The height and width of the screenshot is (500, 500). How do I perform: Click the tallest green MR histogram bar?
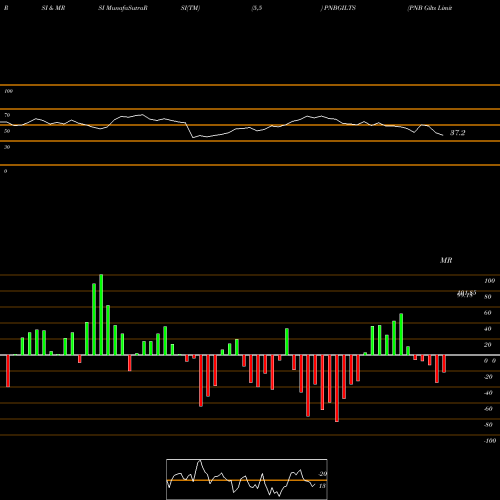[101, 315]
